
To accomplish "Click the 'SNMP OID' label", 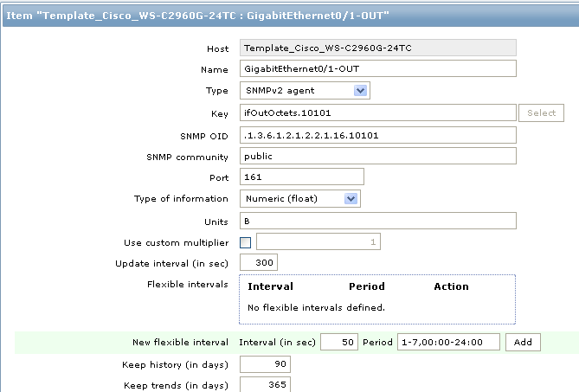I will (x=204, y=136).
